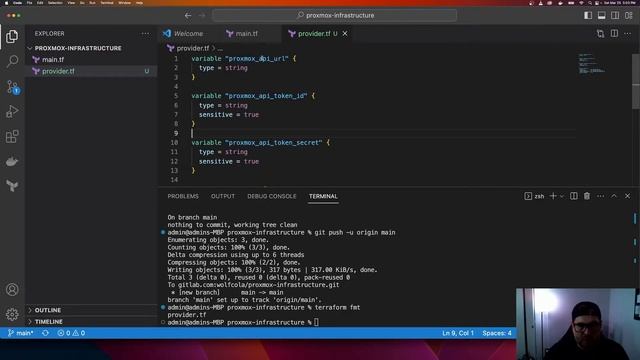
Task: Open the Manage gear icon
Action: (x=12, y=314)
